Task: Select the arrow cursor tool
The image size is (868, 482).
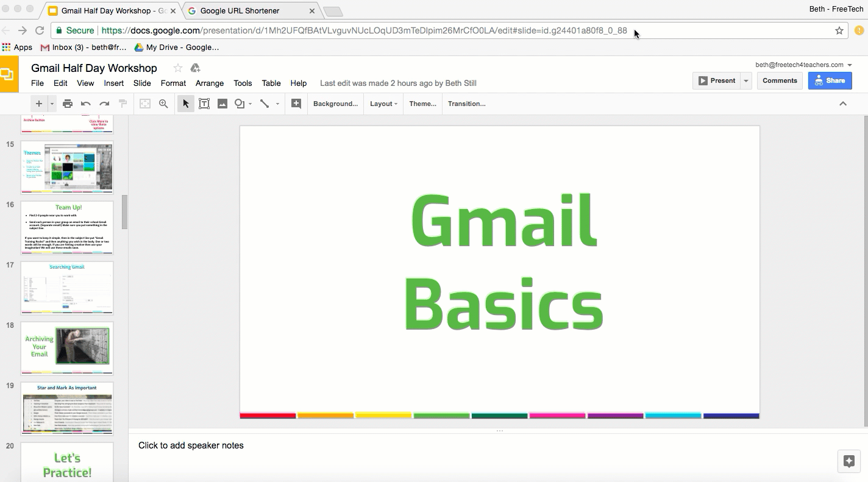Action: pyautogui.click(x=186, y=104)
